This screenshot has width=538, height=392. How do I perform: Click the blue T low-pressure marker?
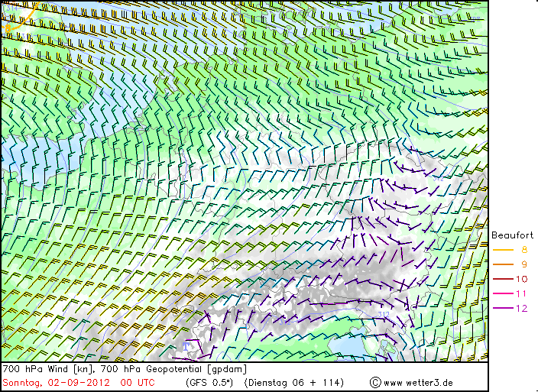click(186, 346)
